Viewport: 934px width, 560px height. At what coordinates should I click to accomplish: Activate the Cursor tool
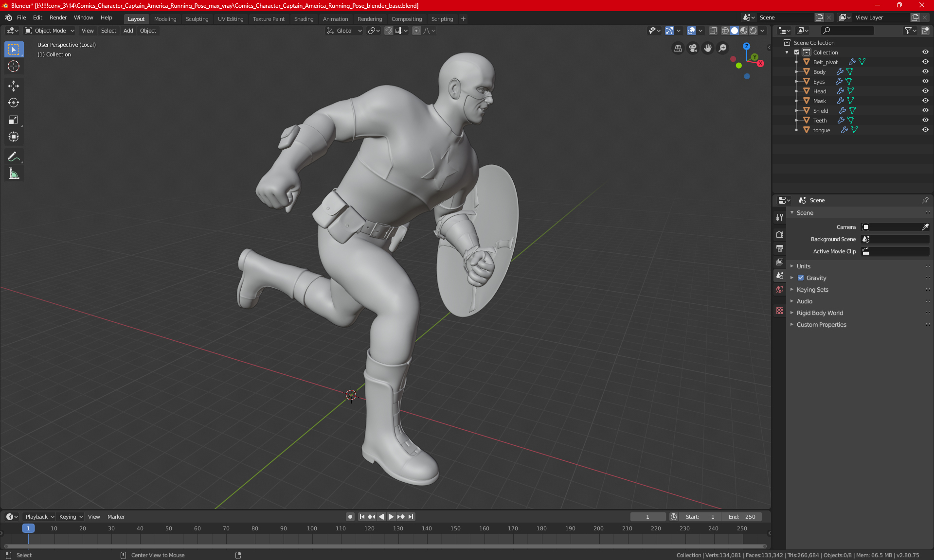click(14, 66)
